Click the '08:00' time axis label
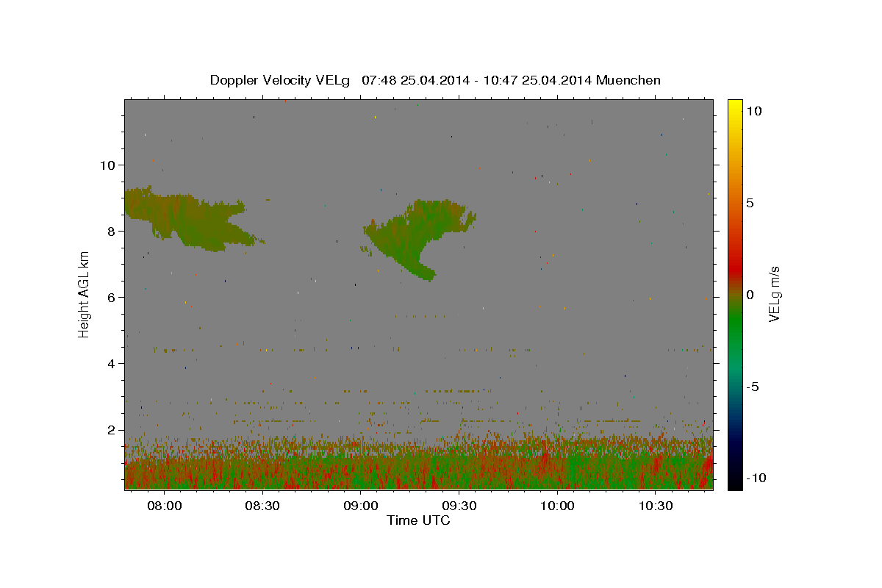The image size is (882, 588). coord(165,506)
